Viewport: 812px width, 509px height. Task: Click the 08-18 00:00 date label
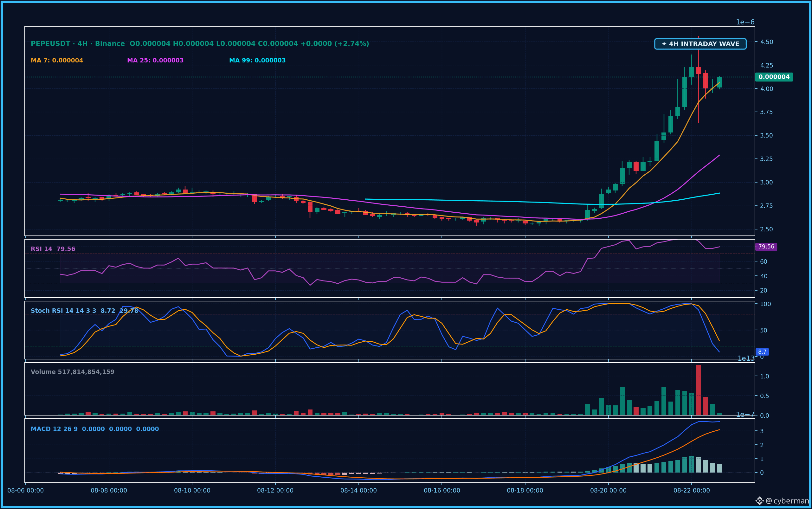525,491
